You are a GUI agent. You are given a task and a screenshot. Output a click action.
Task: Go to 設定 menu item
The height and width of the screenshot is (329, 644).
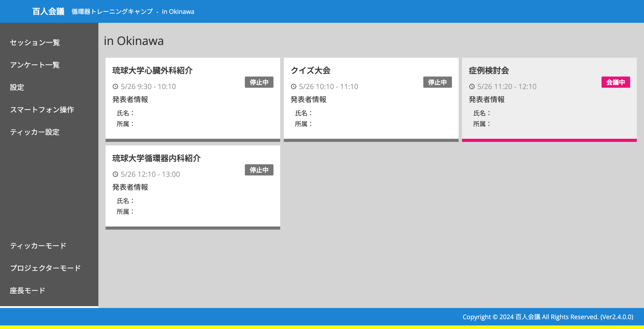click(17, 87)
